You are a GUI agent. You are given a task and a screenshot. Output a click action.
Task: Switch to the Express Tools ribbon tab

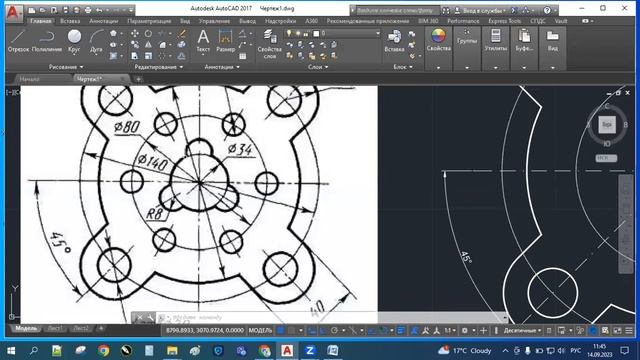point(504,21)
